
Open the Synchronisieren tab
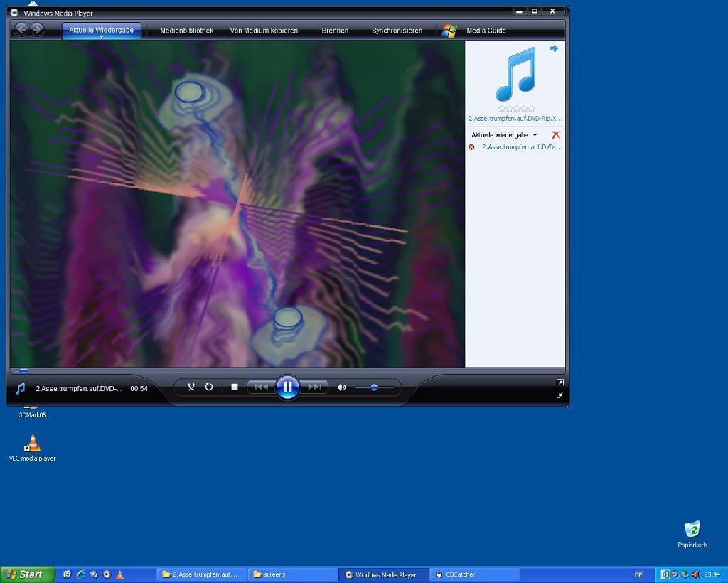click(x=397, y=31)
